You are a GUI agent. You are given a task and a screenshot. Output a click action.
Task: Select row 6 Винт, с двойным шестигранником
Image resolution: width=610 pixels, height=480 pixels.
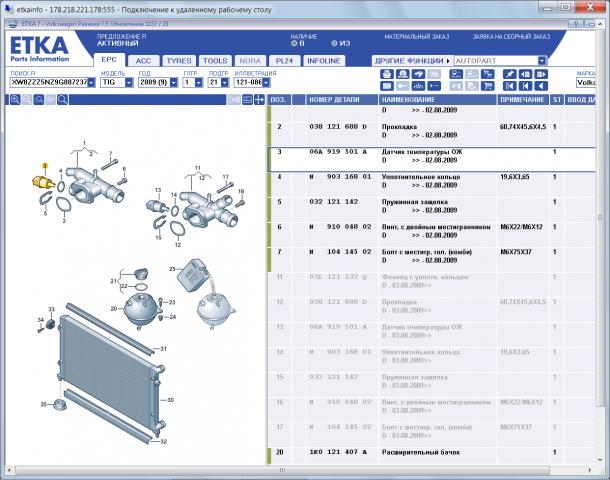[x=432, y=235]
